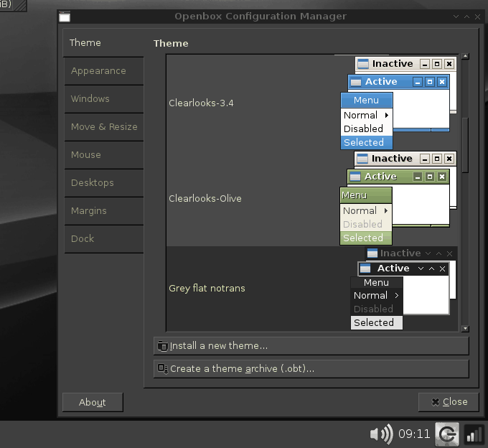Click the volume speaker tray icon
The width and height of the screenshot is (488, 448).
pos(382,434)
